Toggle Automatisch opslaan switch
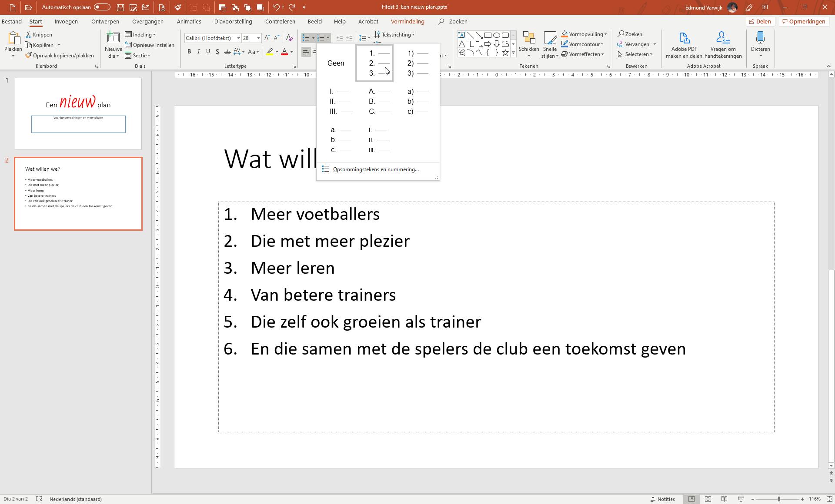 tap(102, 7)
